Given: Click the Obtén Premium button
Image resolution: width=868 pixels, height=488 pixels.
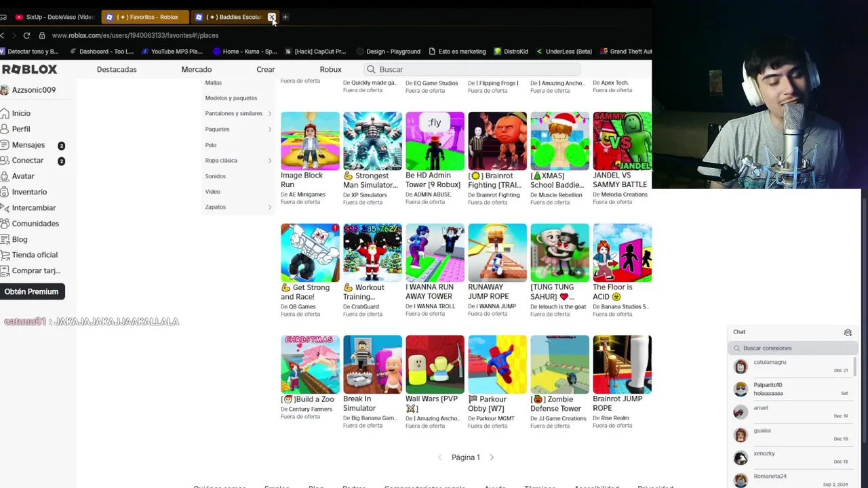Looking at the screenshot, I should tap(32, 291).
